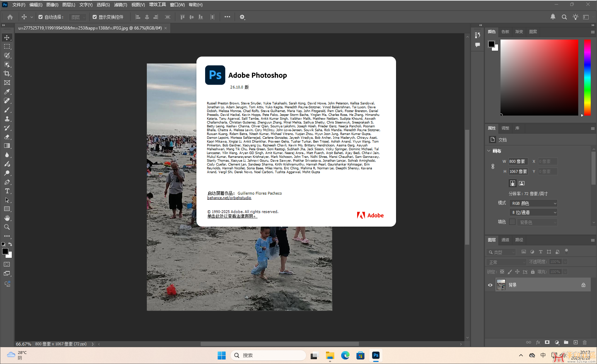Open notifications bell icon
597x364 pixels.
pos(553,17)
